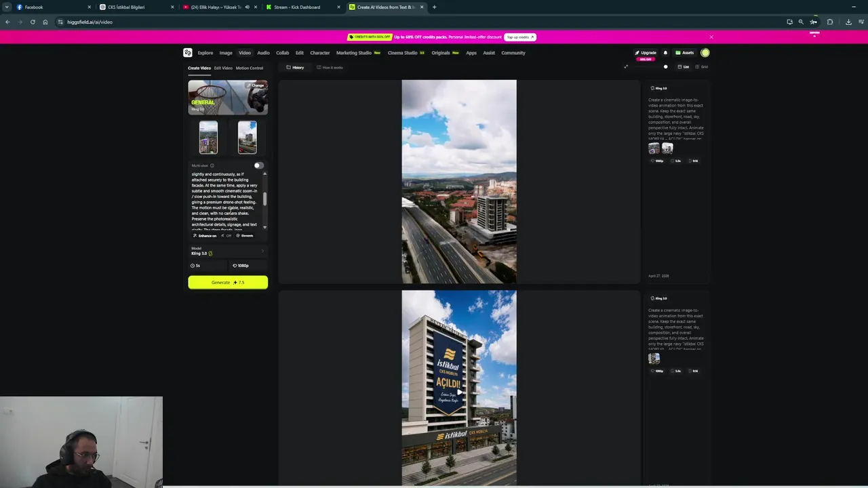Open the 5s duration dropdown

pos(208,266)
